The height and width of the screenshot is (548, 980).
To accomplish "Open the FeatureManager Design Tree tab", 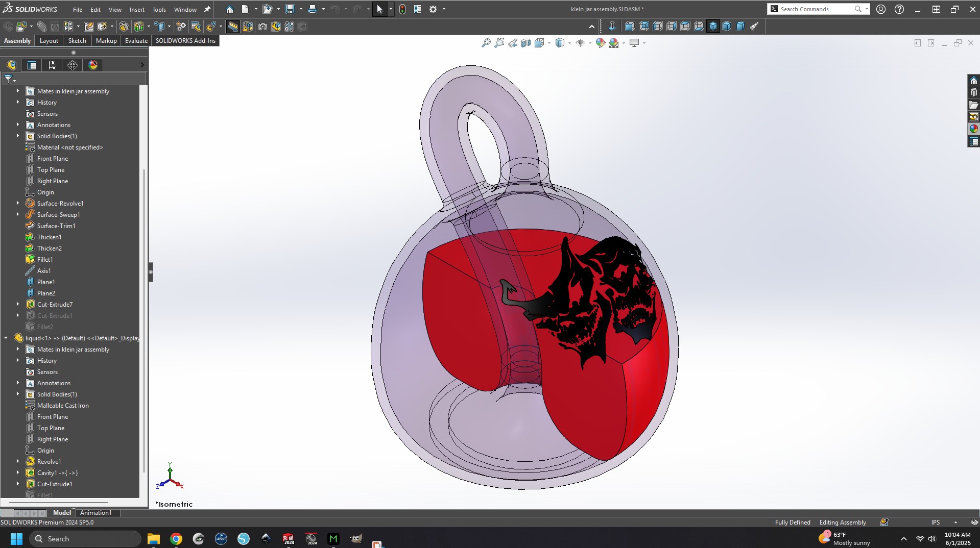I will tap(11, 65).
